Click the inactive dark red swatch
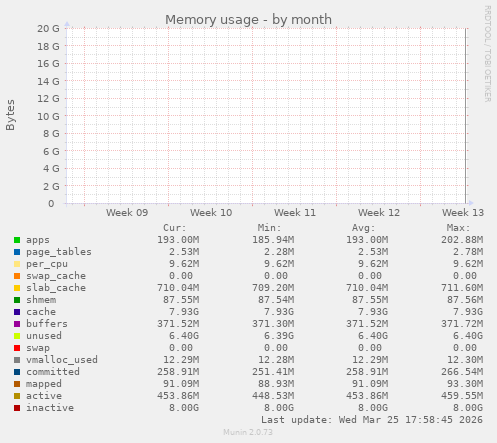This screenshot has width=497, height=443. (x=17, y=408)
